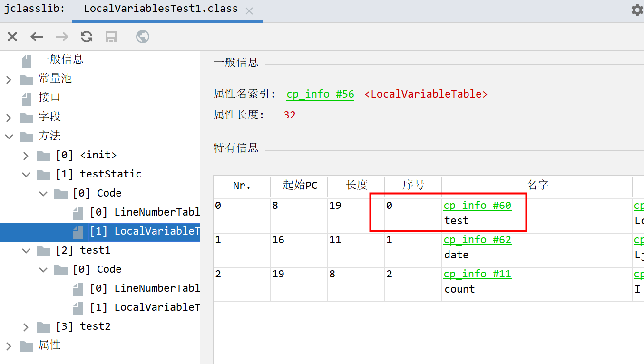Click the <init> folder icon
The image size is (644, 364).
(44, 156)
